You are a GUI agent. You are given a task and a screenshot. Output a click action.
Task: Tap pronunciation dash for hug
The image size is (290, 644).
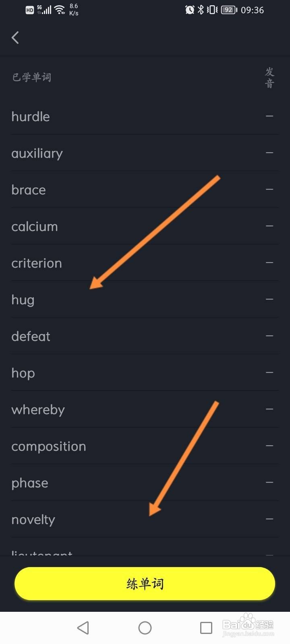coord(269,299)
